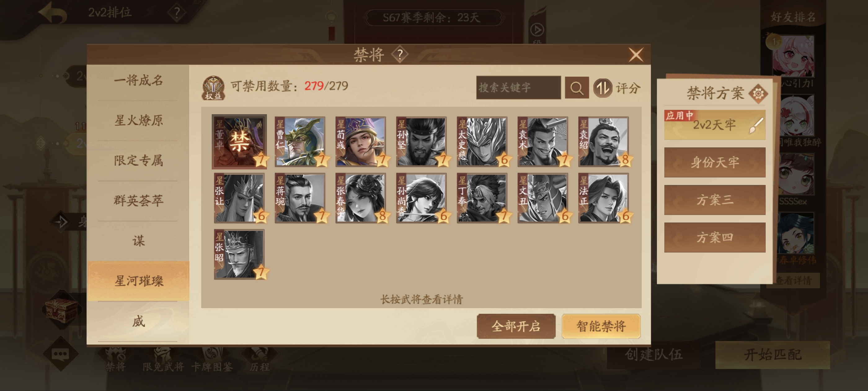868x391 pixels.
Task: Open the 禁将 help question mark icon
Action: point(400,54)
